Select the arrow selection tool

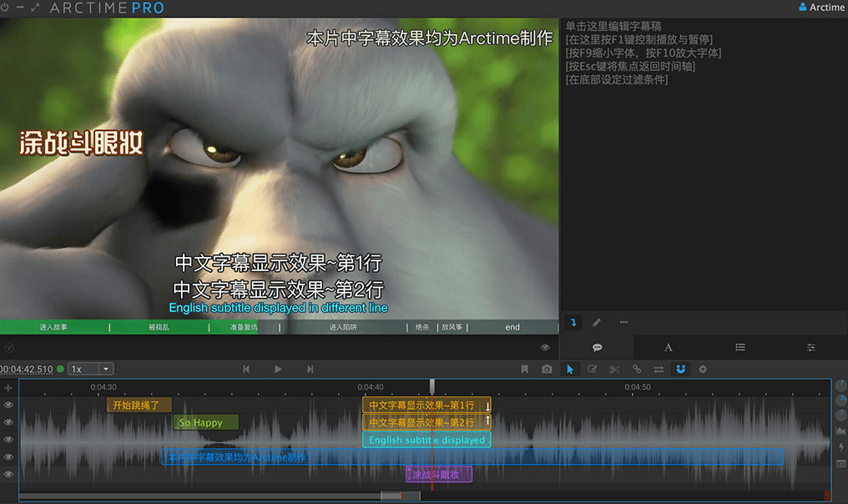pos(571,369)
